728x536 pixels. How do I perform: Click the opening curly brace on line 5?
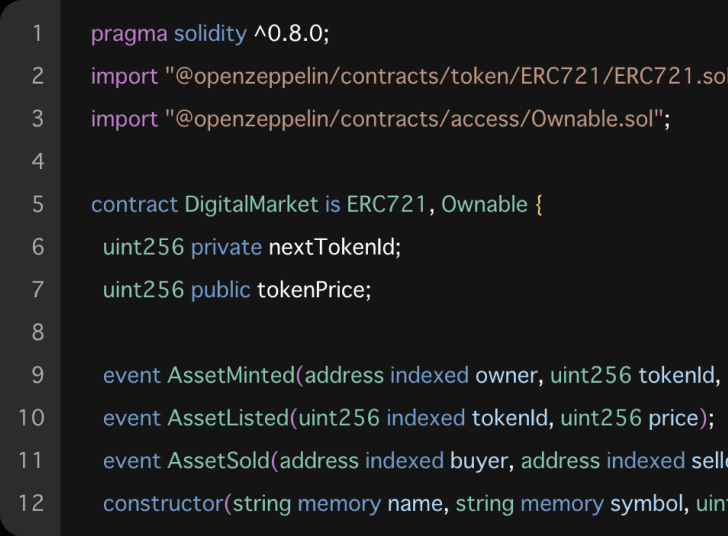[539, 205]
